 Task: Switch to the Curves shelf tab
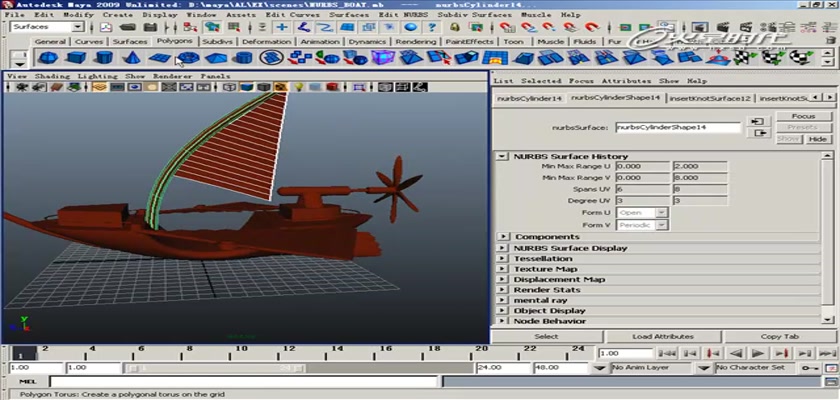89,41
